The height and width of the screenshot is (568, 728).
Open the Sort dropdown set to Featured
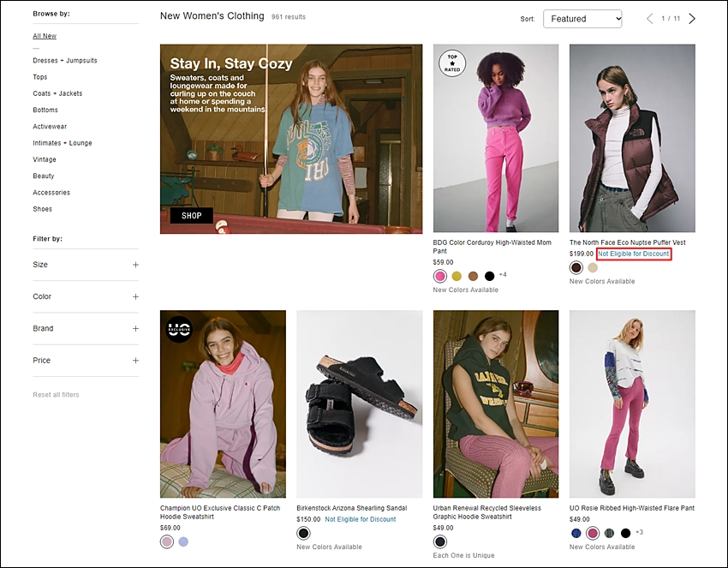tap(582, 19)
